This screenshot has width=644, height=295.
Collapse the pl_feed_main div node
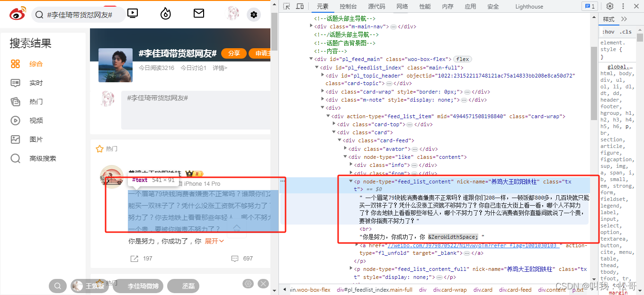point(312,59)
